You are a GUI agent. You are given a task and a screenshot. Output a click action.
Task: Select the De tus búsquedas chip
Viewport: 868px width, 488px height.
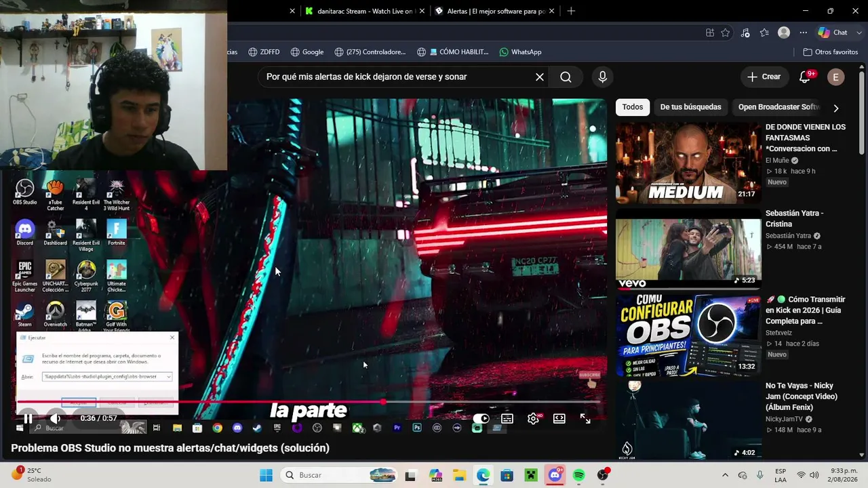pos(691,107)
